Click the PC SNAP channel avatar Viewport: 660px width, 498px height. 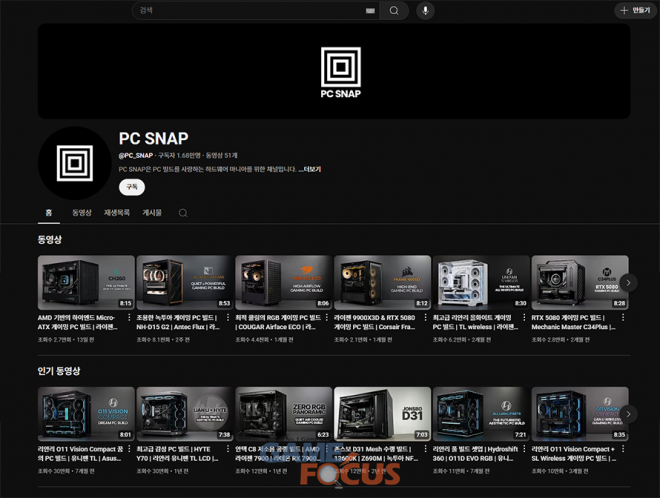75,163
